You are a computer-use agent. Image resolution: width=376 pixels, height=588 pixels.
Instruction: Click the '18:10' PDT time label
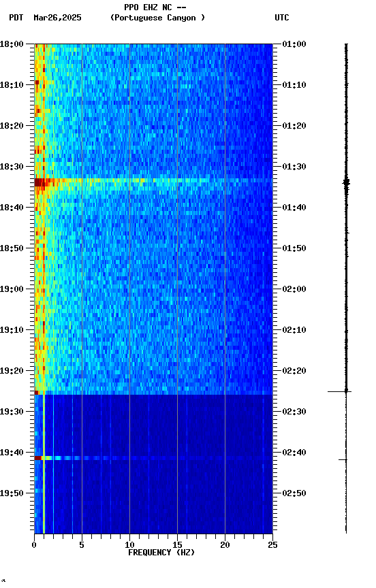tap(12, 85)
